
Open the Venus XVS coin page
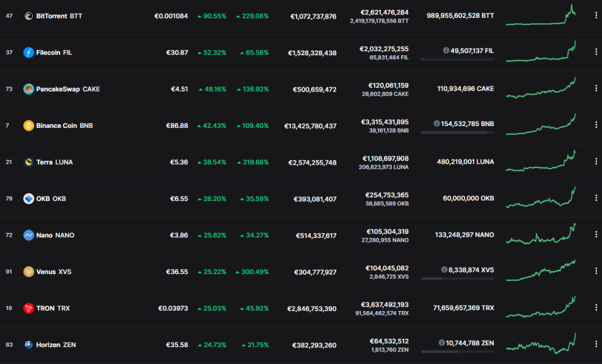tap(54, 271)
